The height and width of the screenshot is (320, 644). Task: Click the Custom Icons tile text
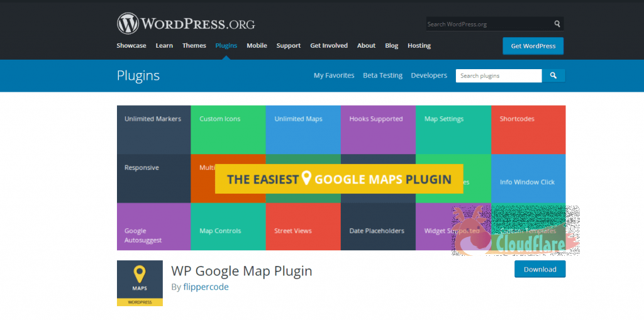click(x=220, y=119)
